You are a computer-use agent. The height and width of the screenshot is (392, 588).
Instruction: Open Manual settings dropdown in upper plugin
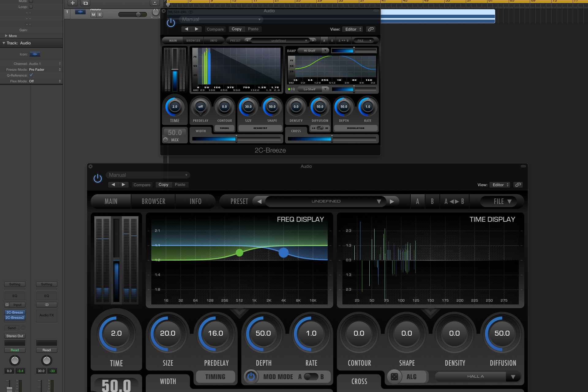click(x=221, y=19)
